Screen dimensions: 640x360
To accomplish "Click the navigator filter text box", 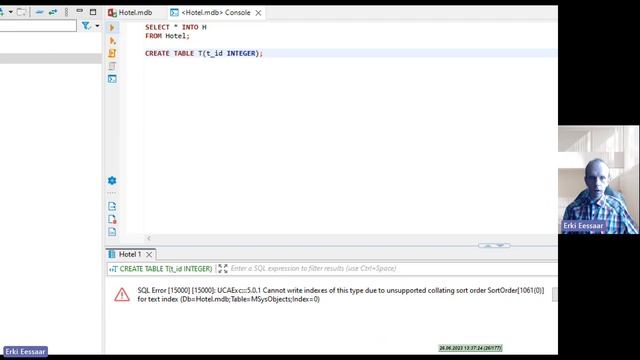I will [38, 26].
